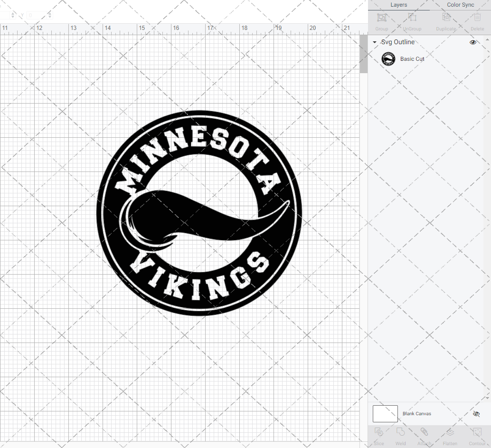The image size is (491, 448).
Task: Select the Attach tool
Action: click(425, 437)
